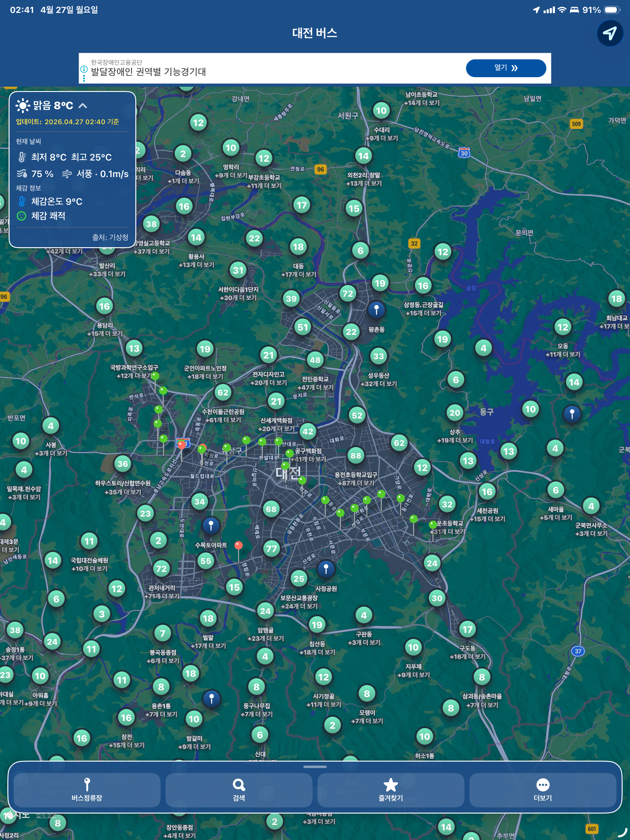Screen dimensions: 630x840
Task: Tap the 황용사 +13개 더 보기 label
Action: (197, 260)
